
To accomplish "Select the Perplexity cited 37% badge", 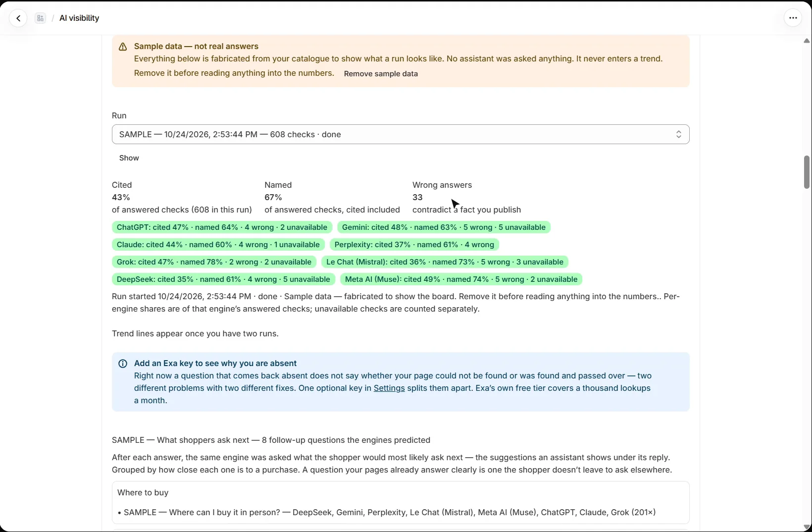I will click(x=414, y=245).
